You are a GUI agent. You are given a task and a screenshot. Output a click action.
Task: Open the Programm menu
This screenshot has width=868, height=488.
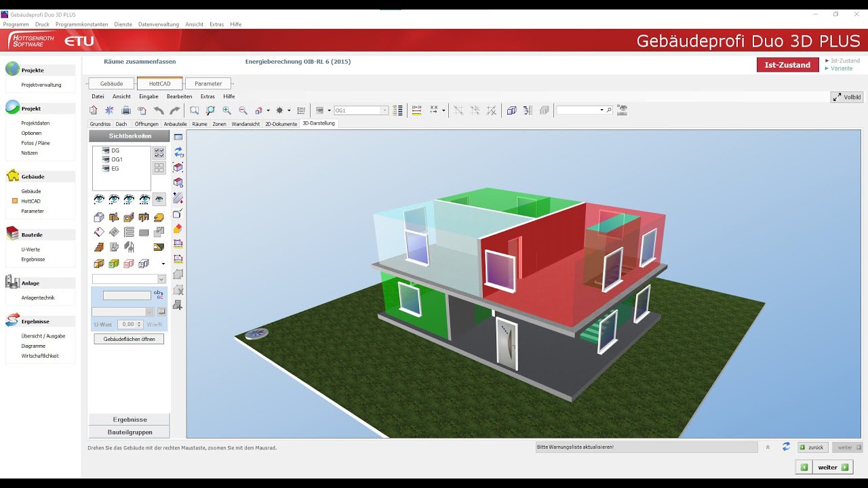16,24
